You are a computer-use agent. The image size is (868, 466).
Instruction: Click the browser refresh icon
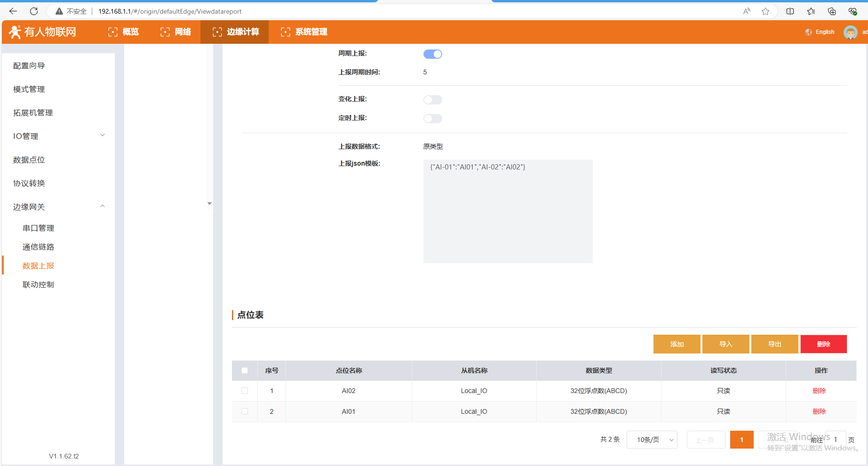pyautogui.click(x=34, y=11)
